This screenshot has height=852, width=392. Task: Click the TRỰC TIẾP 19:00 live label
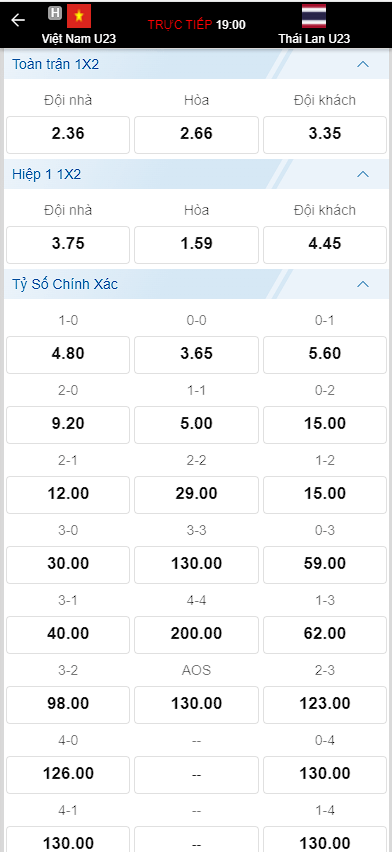(196, 24)
